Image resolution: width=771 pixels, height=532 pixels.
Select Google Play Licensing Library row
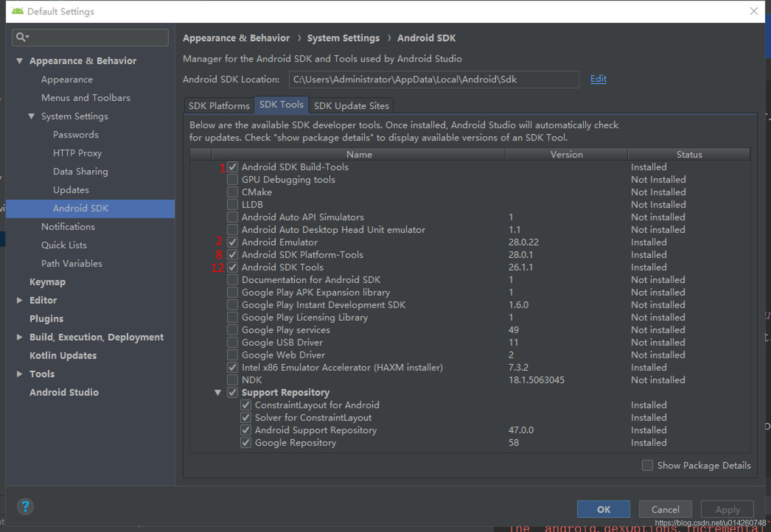pyautogui.click(x=470, y=317)
